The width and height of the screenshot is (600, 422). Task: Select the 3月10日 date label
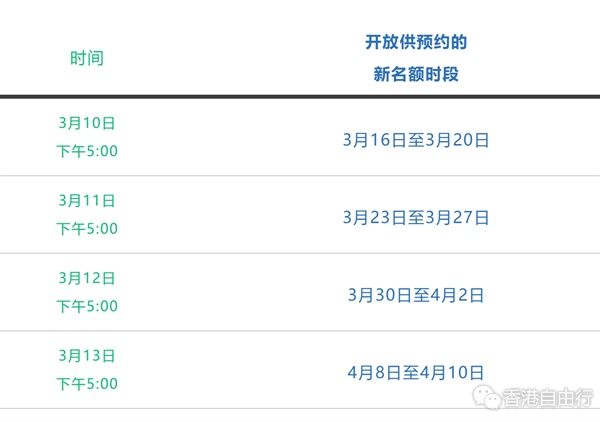pos(86,123)
